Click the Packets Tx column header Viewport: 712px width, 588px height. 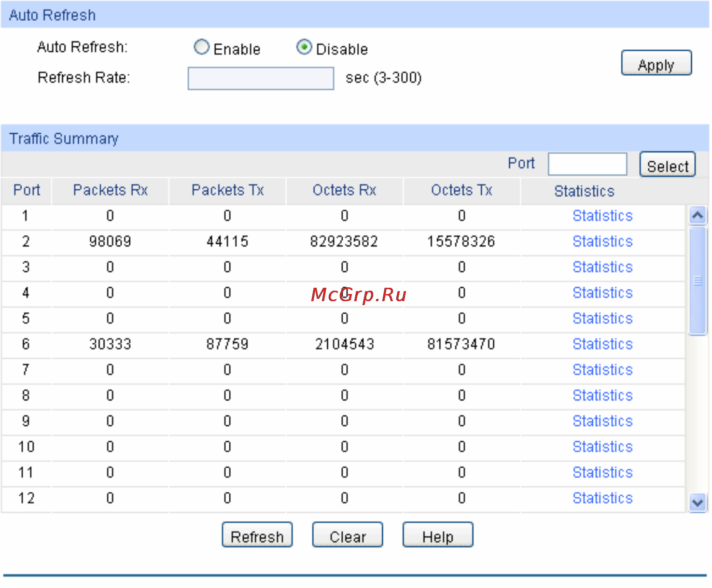pos(227,190)
